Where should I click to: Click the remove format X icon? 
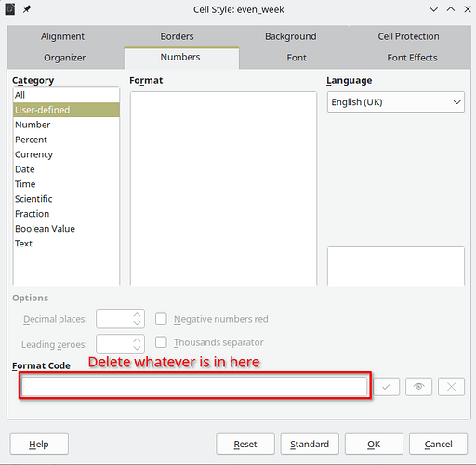pyautogui.click(x=451, y=387)
